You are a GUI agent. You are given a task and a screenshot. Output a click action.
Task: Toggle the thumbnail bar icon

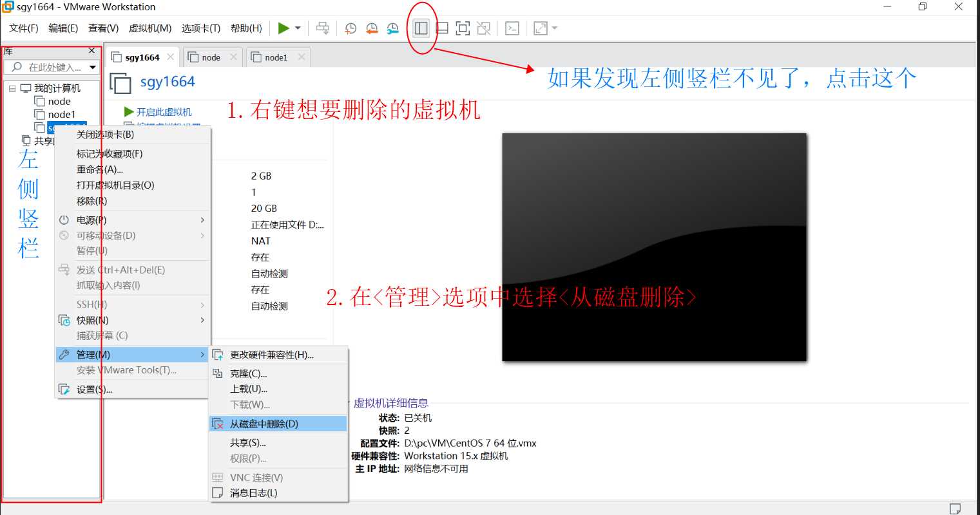click(442, 28)
